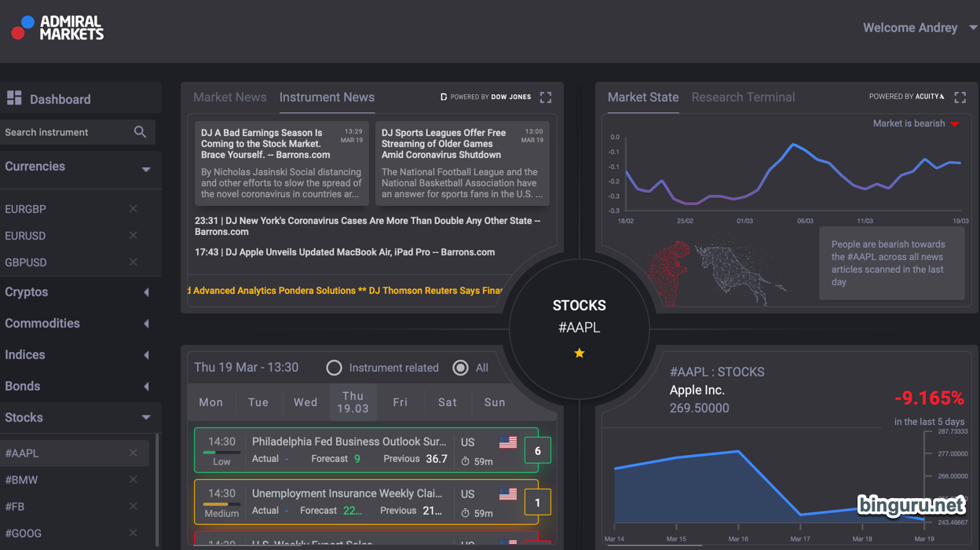Click the timer icon on Philadelphia Fed event

[x=466, y=461]
